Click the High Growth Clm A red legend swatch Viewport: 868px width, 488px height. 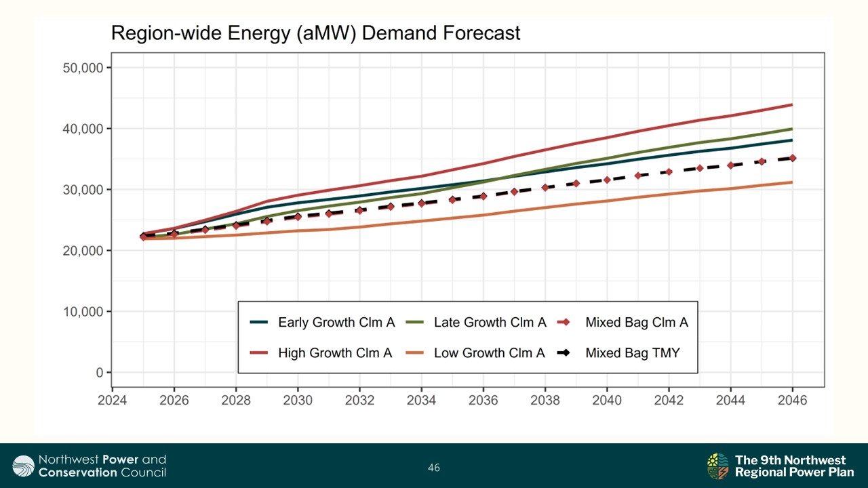click(x=258, y=353)
